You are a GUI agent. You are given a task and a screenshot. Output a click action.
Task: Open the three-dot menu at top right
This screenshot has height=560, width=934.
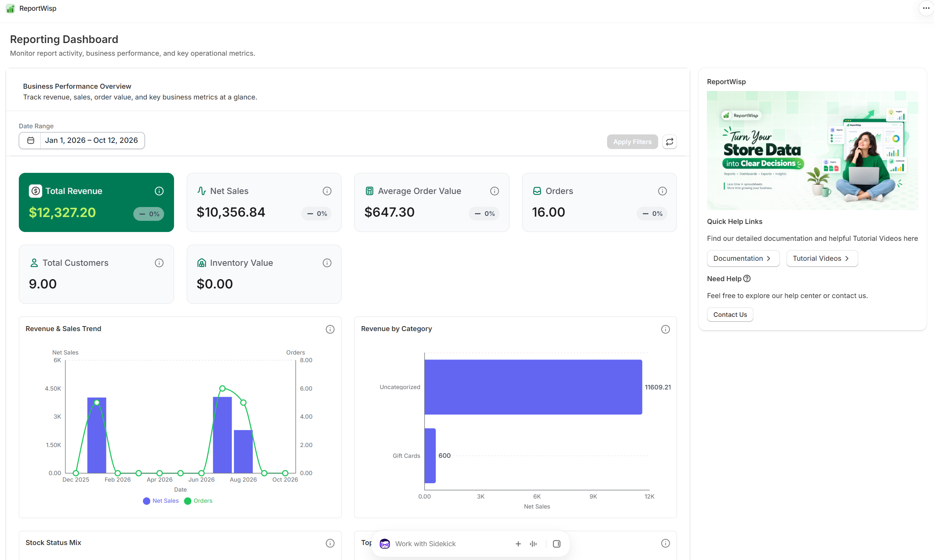[x=926, y=8]
